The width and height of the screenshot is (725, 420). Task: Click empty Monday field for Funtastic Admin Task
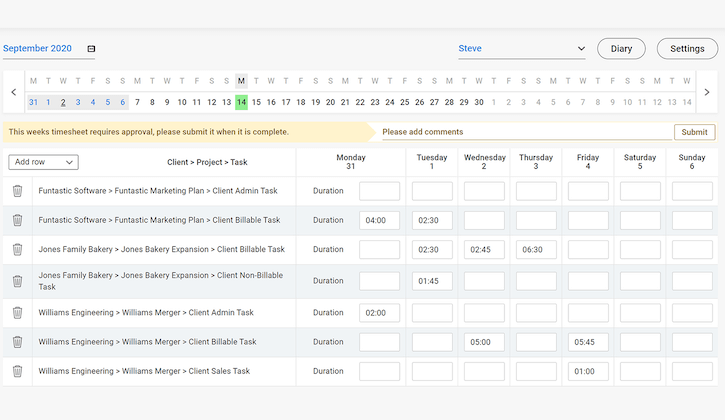point(380,191)
